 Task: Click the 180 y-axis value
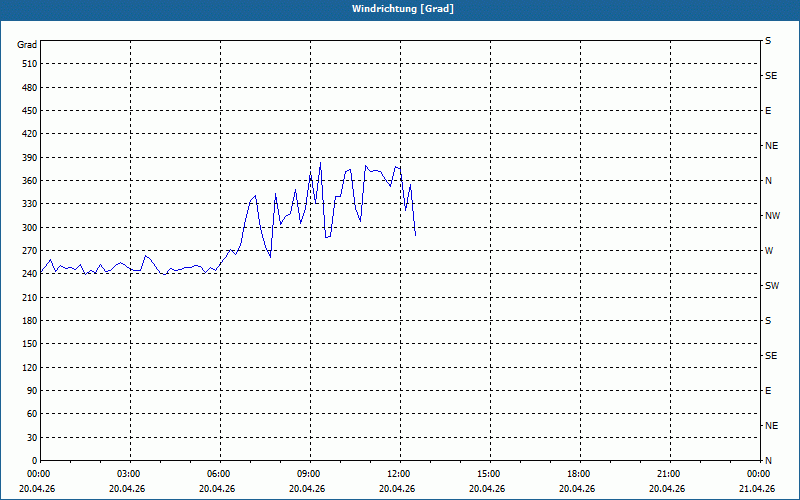pyautogui.click(x=30, y=321)
